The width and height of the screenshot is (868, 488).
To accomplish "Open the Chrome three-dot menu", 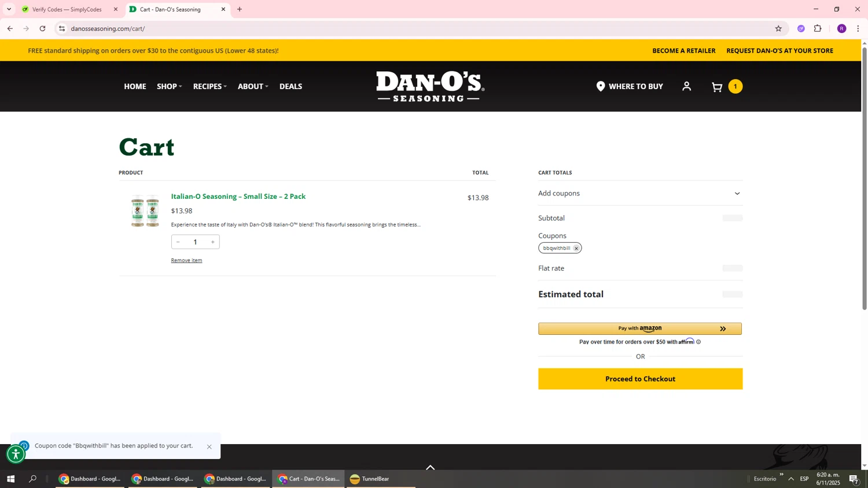I will pyautogui.click(x=858, y=28).
